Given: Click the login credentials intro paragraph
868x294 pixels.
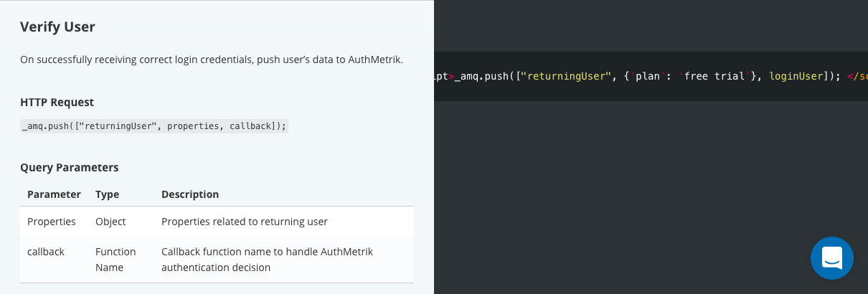Looking at the screenshot, I should click(x=212, y=60).
